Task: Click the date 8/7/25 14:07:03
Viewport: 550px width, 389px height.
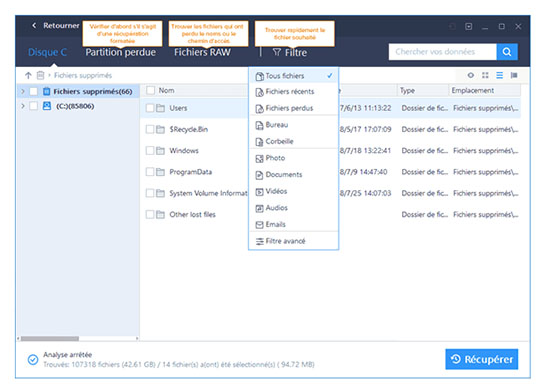Action: point(365,193)
